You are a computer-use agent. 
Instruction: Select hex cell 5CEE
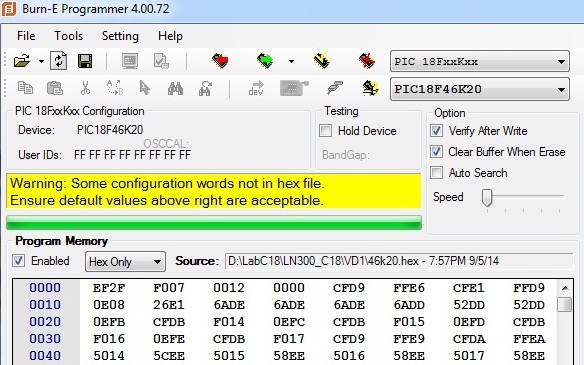(x=169, y=356)
